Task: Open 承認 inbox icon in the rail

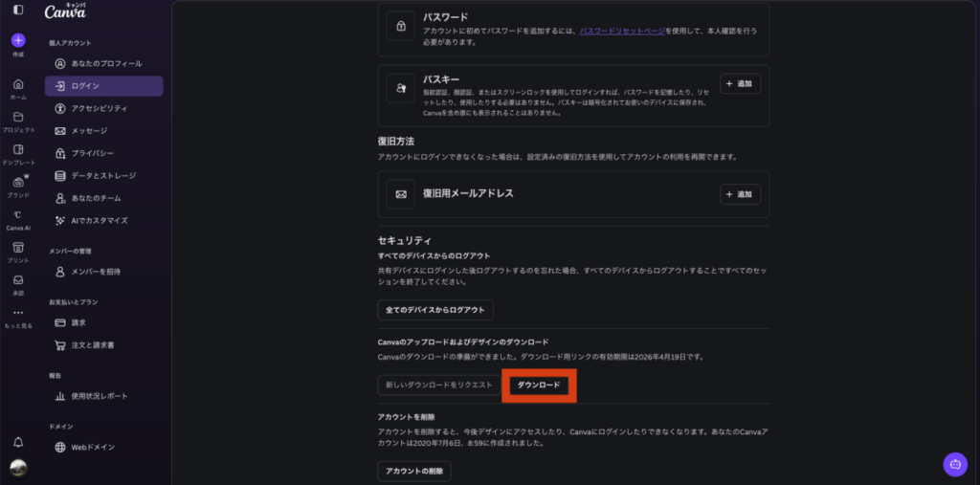Action: tap(18, 280)
